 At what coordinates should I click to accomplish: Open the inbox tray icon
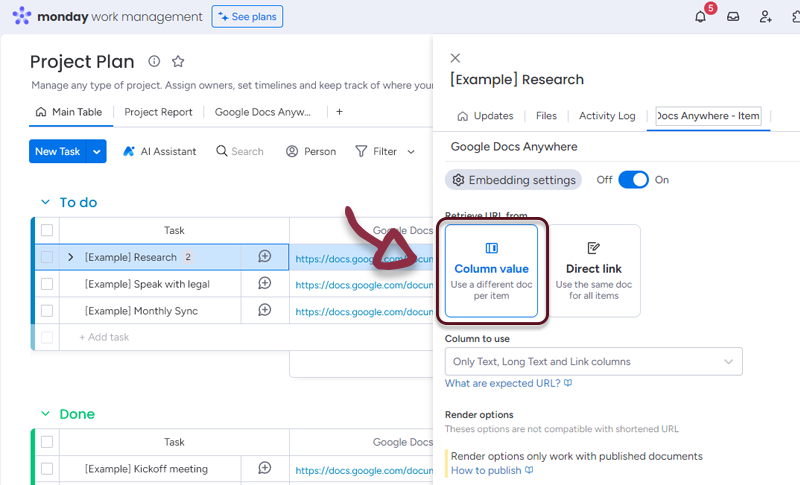(733, 17)
